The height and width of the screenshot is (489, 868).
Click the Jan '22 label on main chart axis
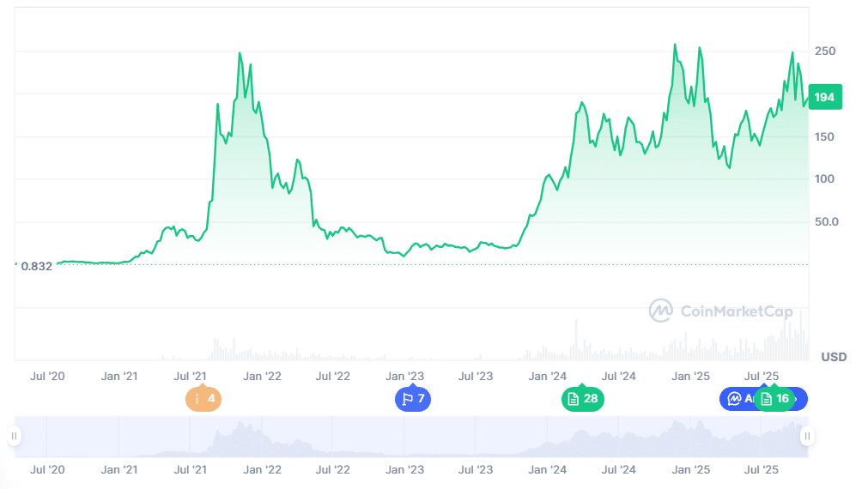(262, 376)
